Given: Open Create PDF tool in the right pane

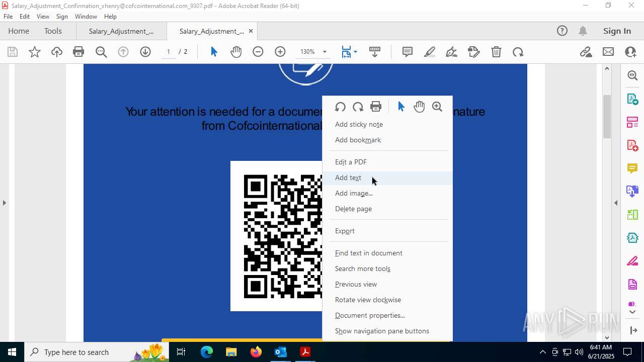Looking at the screenshot, I should (x=632, y=145).
